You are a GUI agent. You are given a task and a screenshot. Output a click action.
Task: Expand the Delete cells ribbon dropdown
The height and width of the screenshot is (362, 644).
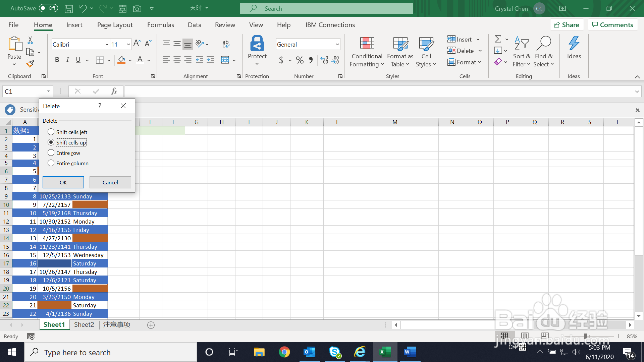click(x=480, y=51)
